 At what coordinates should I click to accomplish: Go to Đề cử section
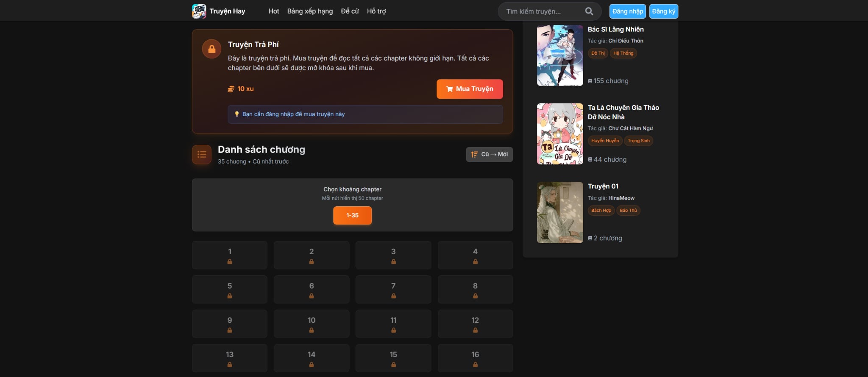point(350,11)
